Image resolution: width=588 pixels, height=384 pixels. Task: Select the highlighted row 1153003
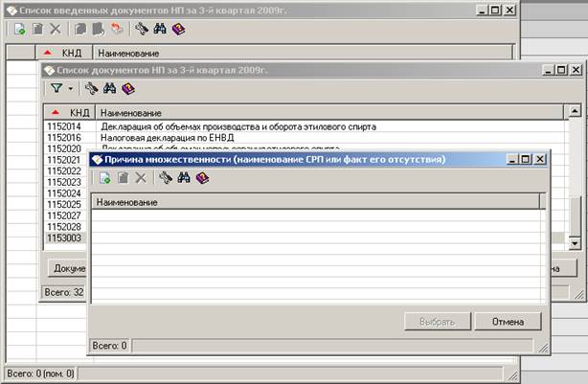[x=64, y=237]
